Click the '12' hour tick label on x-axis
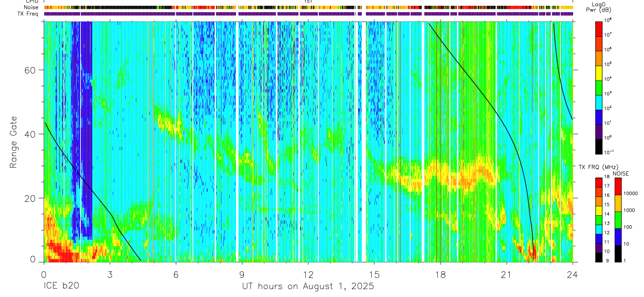Image resolution: width=644 pixels, height=297 pixels. coord(308,274)
